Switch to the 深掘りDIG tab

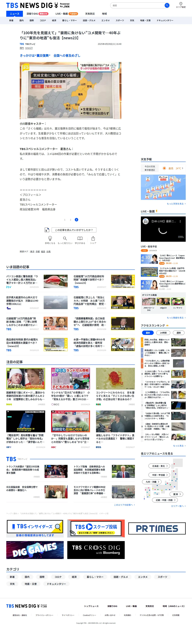37,14
